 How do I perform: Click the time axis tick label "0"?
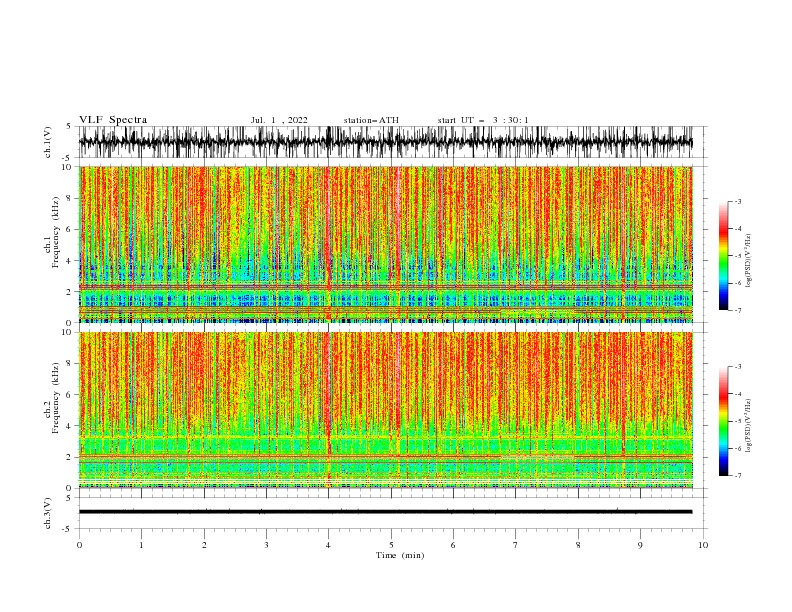pos(79,545)
